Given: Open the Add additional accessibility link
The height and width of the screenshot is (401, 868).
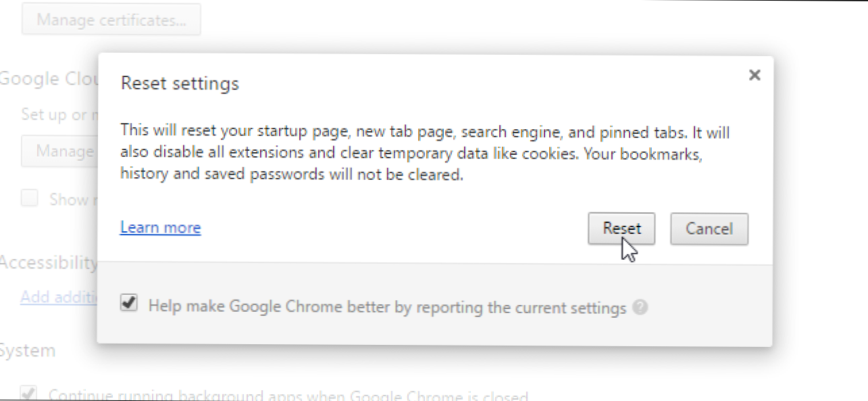Looking at the screenshot, I should pyautogui.click(x=59, y=297).
